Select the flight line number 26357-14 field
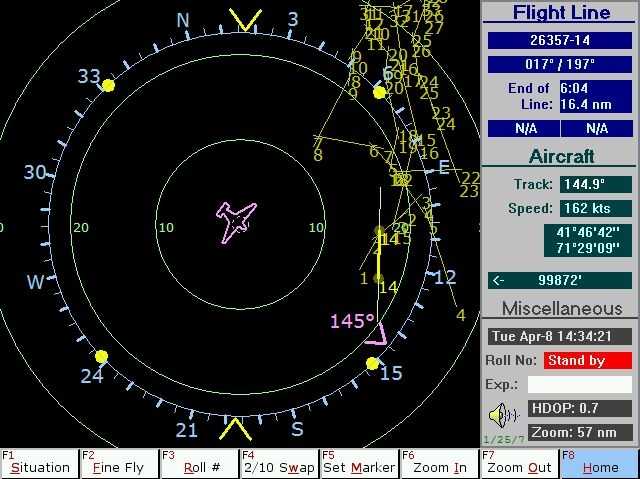Viewport: 640px width, 479px height. coord(559,40)
